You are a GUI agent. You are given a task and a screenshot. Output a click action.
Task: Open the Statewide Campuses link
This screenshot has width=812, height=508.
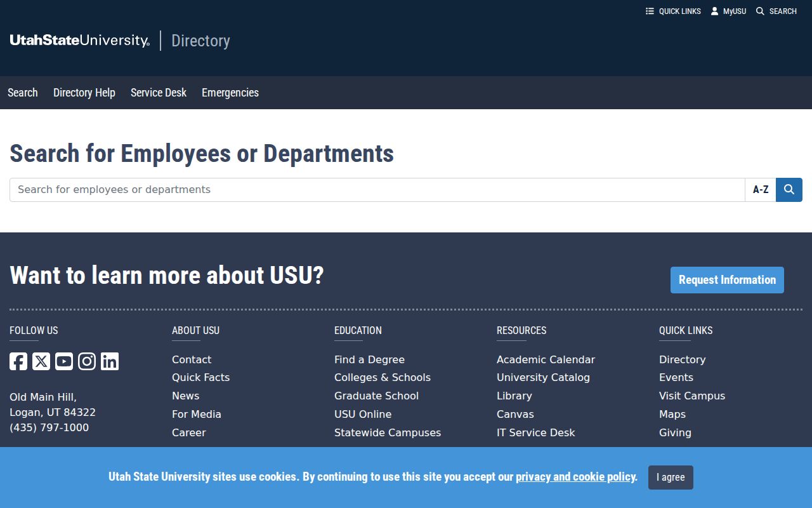(388, 432)
